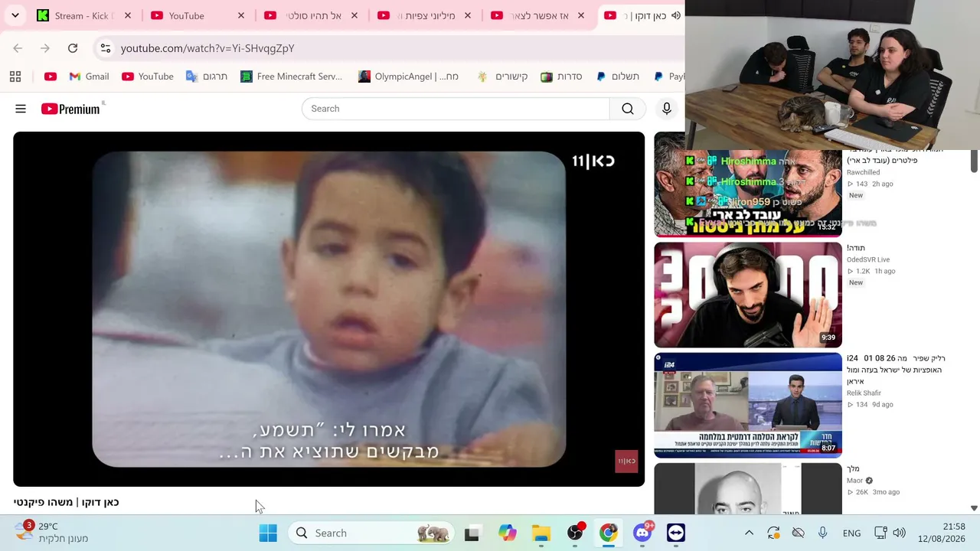Viewport: 980px width, 551px height.
Task: Visit the OdedSVR Live channel
Action: coord(868,259)
